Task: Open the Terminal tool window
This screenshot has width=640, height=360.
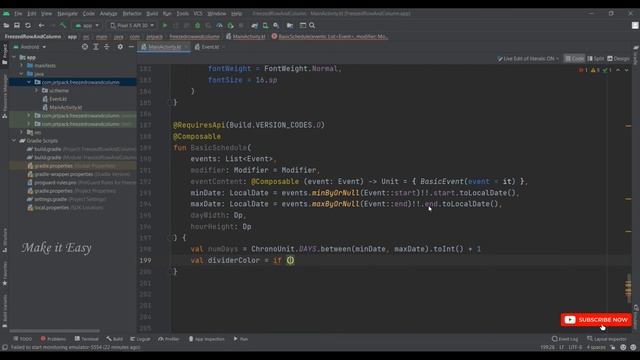Action: [x=87, y=339]
